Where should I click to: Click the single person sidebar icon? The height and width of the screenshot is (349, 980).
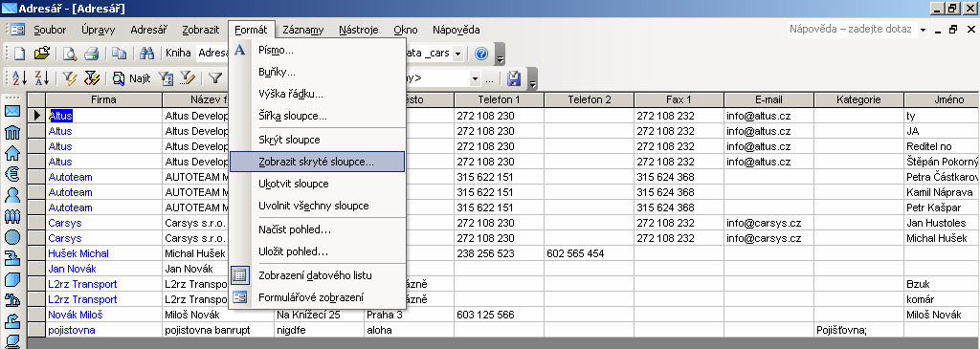click(12, 195)
